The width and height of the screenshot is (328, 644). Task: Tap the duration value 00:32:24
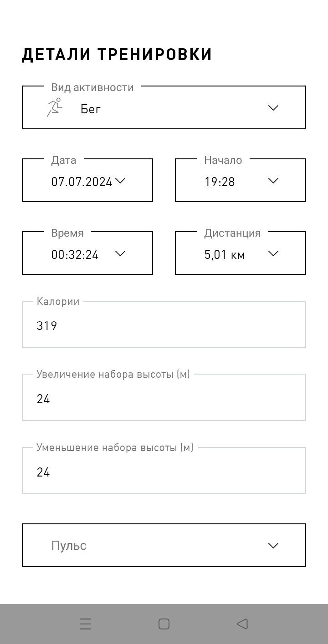[75, 254]
